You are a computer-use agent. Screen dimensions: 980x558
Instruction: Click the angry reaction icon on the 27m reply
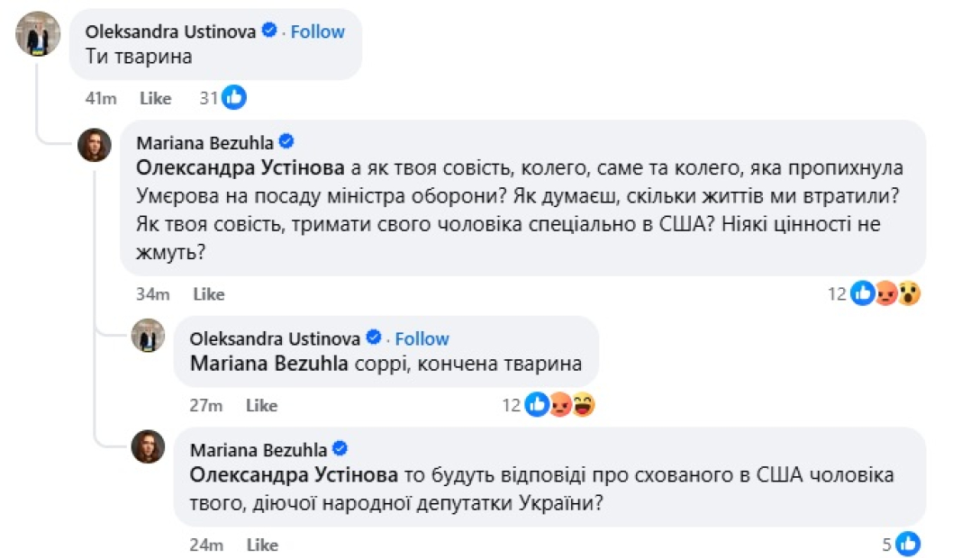point(560,405)
